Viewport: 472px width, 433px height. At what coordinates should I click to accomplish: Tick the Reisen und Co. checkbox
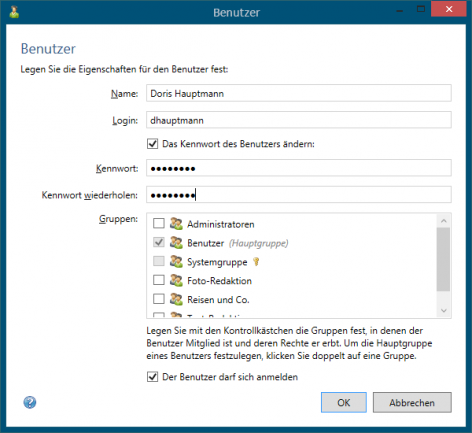159,299
